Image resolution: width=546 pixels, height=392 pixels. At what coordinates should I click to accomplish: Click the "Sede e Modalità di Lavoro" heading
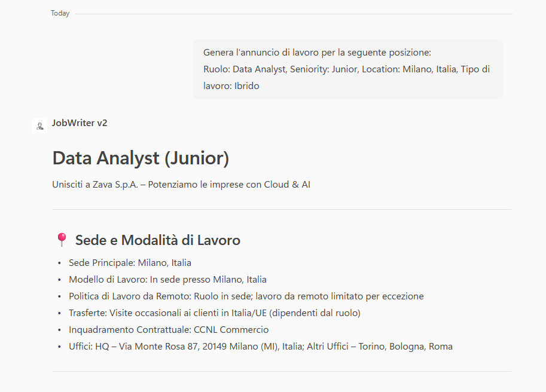(x=157, y=240)
